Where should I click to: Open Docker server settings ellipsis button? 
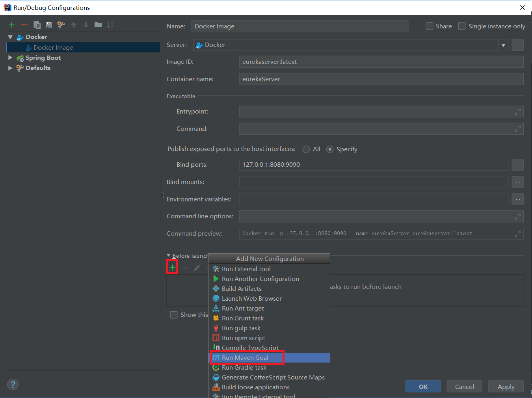click(x=518, y=45)
